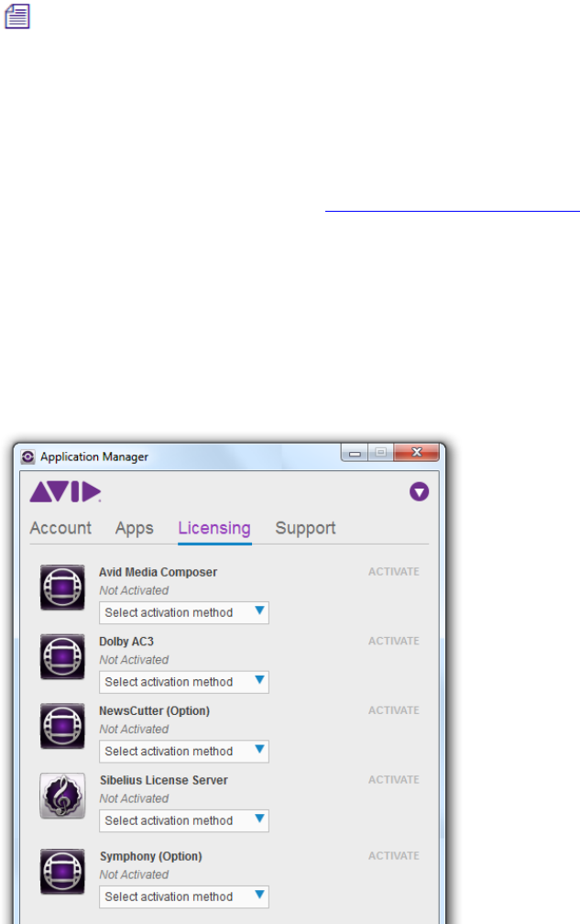Click ACTIVATE for Sibelius License Server

[x=394, y=779]
